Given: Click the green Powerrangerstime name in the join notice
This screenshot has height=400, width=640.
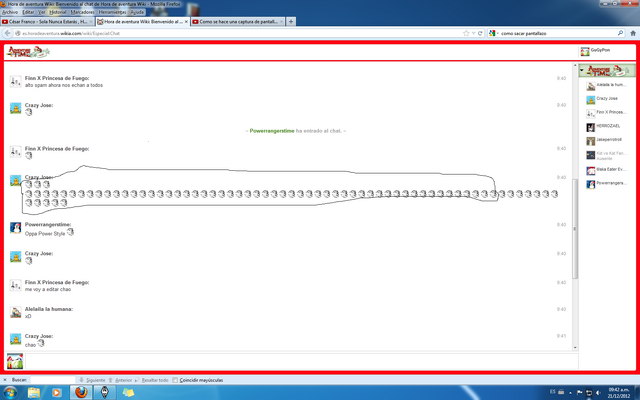Looking at the screenshot, I should [x=272, y=131].
